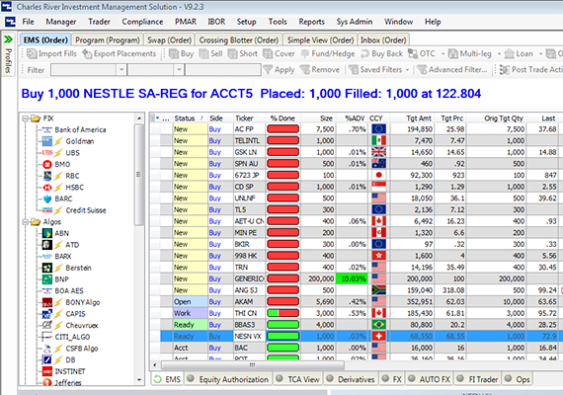
Task: Select the INSTINET algo icon
Action: tap(47, 371)
